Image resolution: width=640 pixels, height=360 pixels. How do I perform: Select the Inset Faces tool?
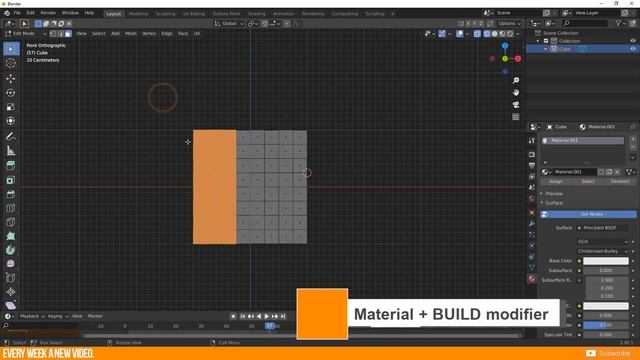click(11, 180)
